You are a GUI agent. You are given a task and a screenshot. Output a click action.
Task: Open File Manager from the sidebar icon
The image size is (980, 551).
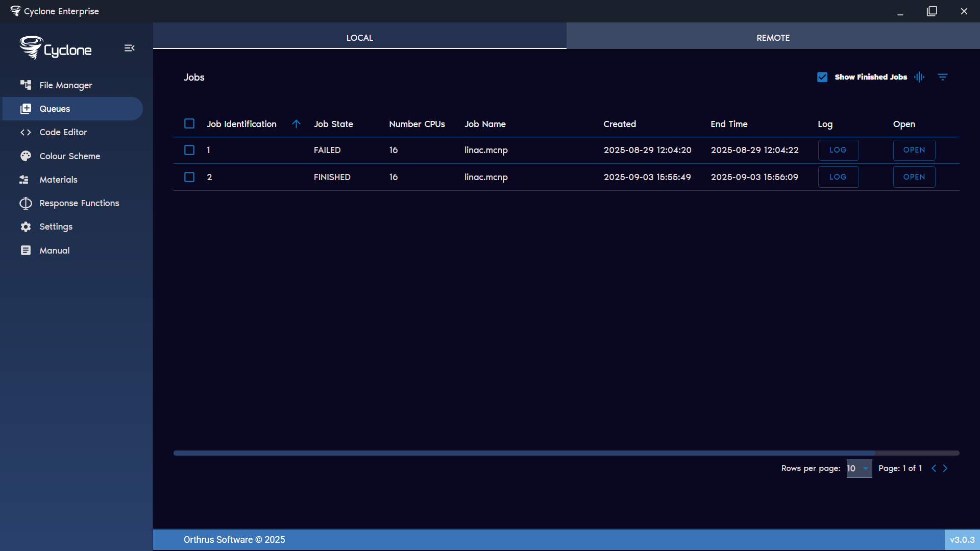click(26, 85)
